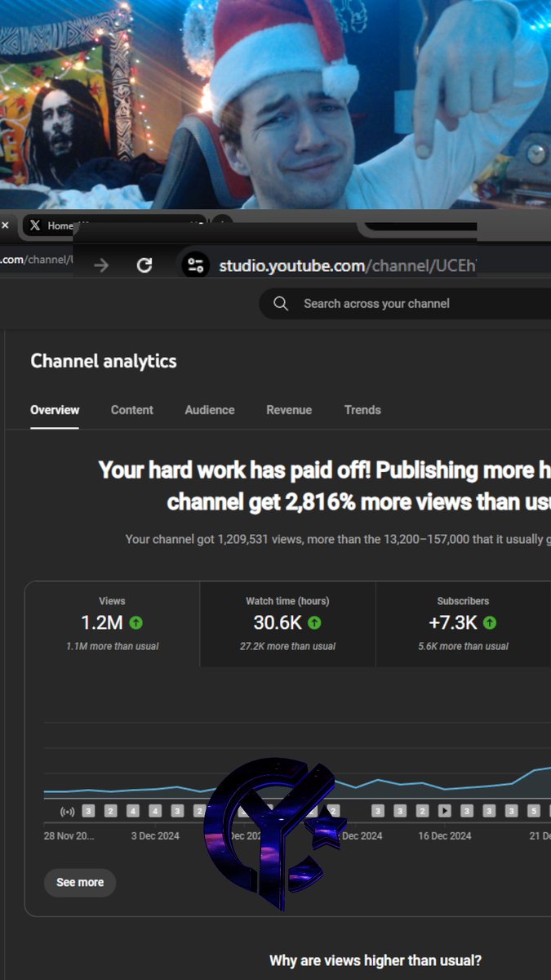This screenshot has height=980, width=551.
Task: Click the 1.1M more than usual text
Action: point(113,646)
